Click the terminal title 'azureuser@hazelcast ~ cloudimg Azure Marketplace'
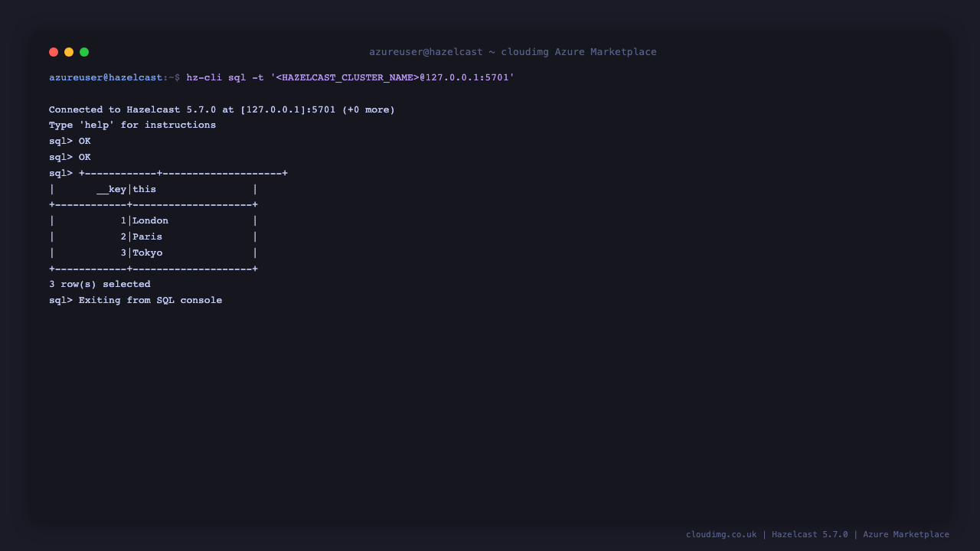 (513, 52)
